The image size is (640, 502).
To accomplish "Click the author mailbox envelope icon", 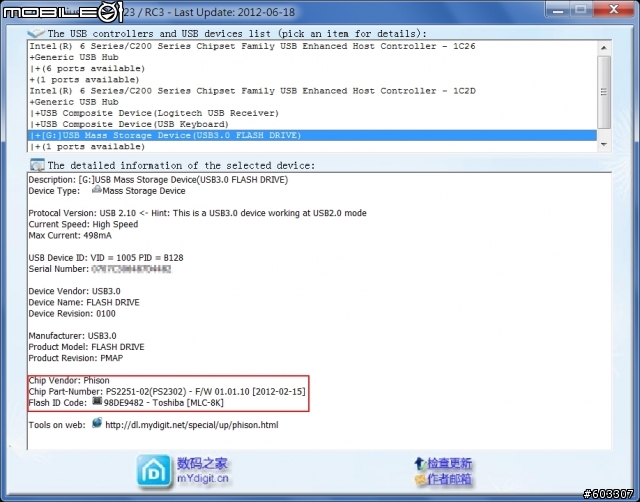I will click(420, 479).
